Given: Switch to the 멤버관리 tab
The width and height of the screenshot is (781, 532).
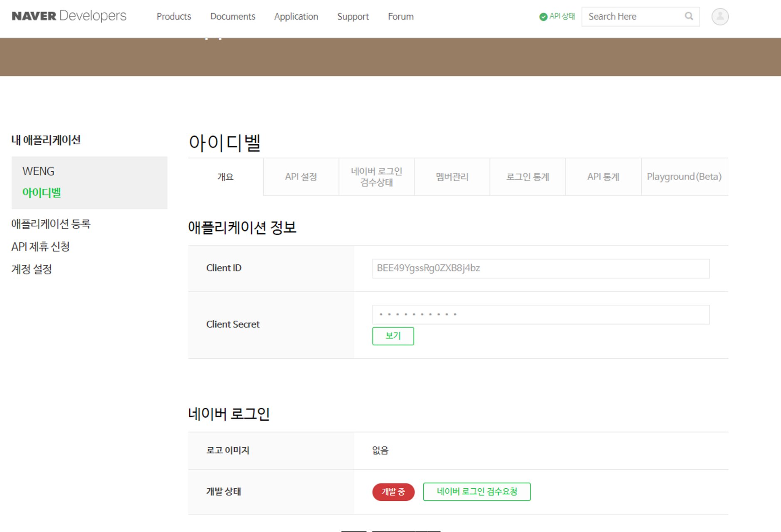Looking at the screenshot, I should tap(452, 177).
